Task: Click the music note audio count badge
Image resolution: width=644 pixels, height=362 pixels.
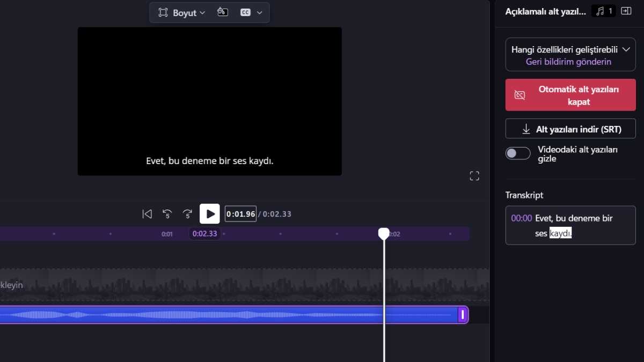Action: tap(604, 11)
